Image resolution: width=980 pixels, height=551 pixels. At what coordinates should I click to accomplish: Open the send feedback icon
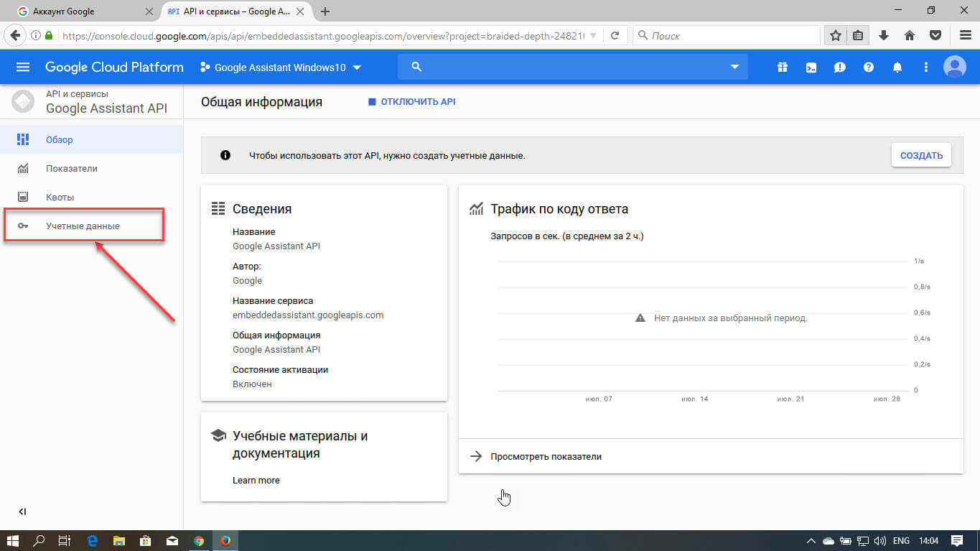[839, 67]
